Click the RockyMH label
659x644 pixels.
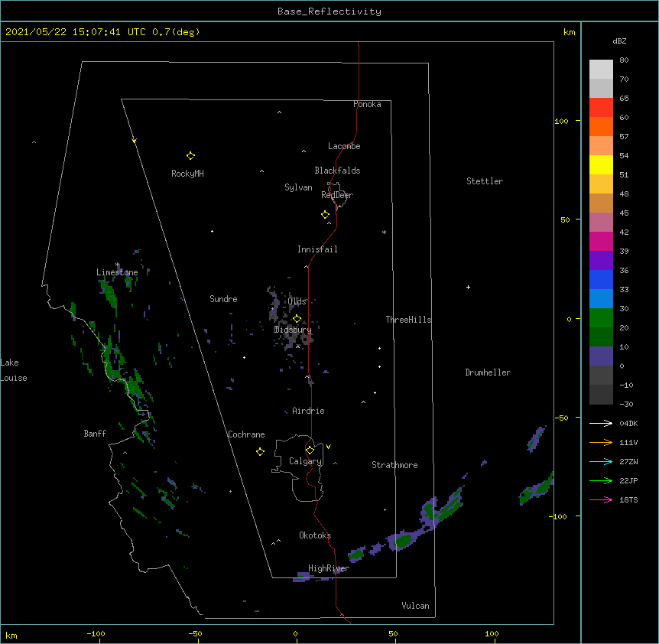pos(187,174)
